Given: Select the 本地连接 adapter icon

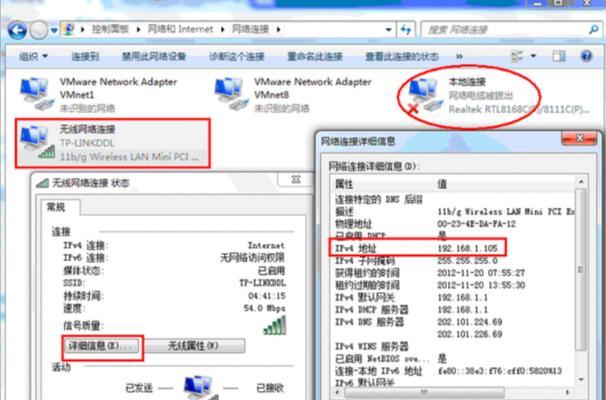Looking at the screenshot, I should click(x=424, y=95).
